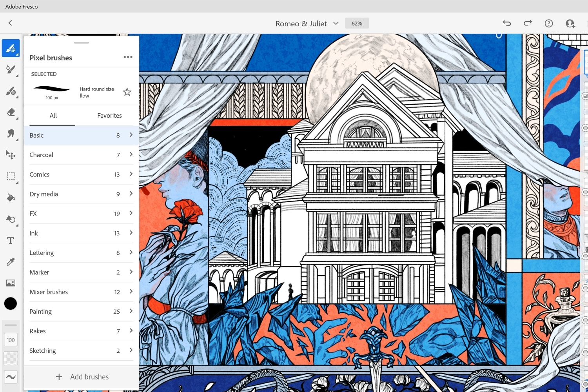Open the Place image tool

(x=11, y=283)
